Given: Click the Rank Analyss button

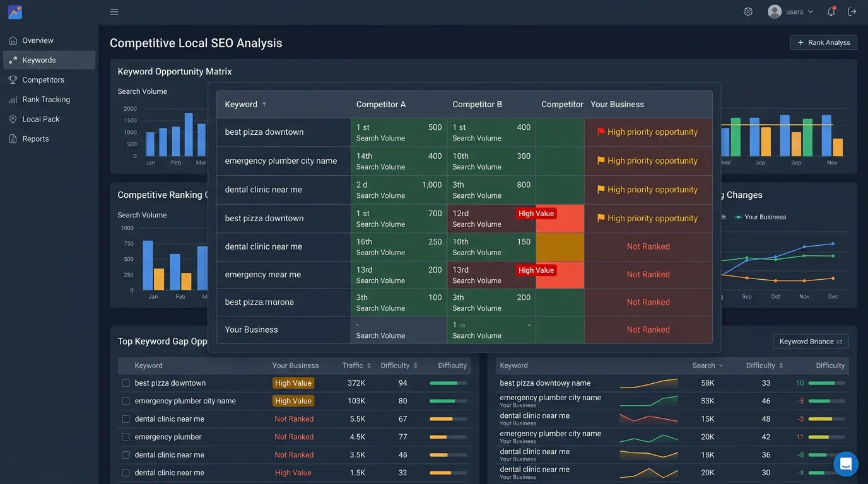Looking at the screenshot, I should [x=823, y=42].
